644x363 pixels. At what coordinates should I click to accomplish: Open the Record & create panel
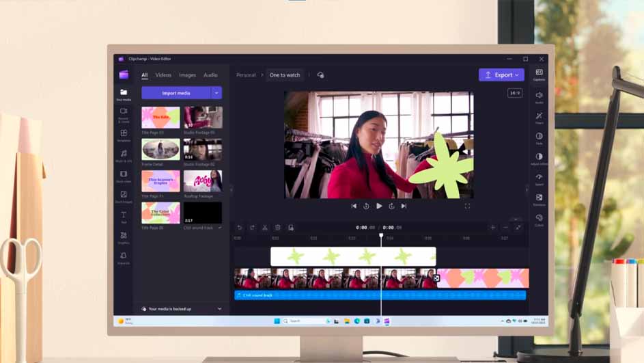(124, 115)
